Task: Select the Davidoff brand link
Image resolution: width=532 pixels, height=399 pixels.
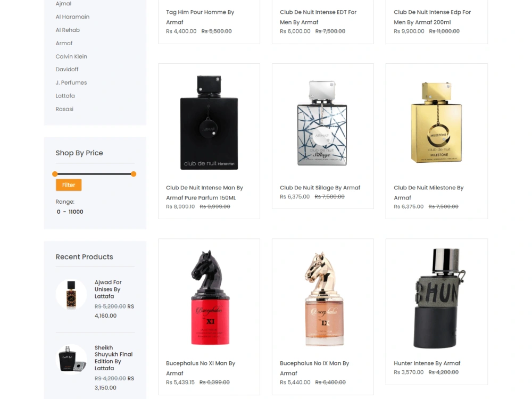Action: tap(67, 69)
